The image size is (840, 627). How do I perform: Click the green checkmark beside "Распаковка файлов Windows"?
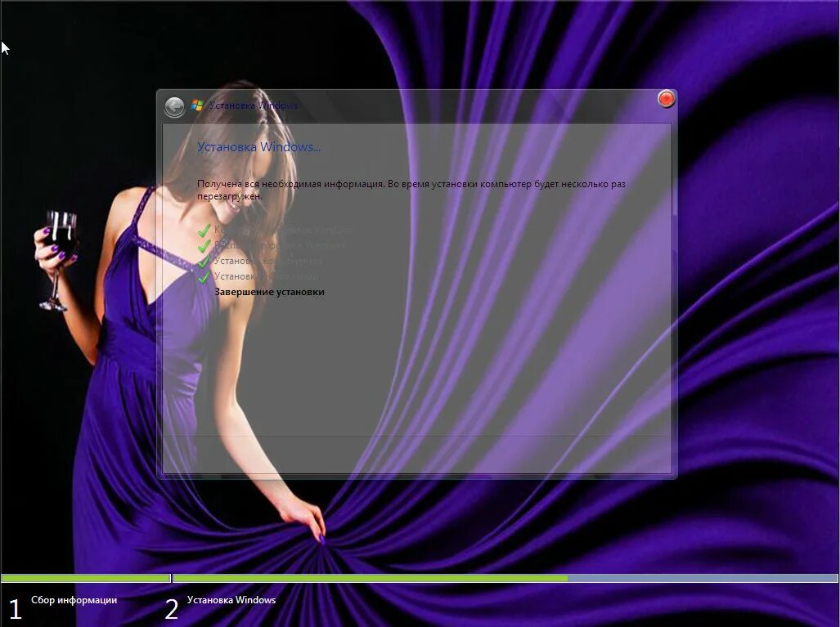click(x=204, y=246)
